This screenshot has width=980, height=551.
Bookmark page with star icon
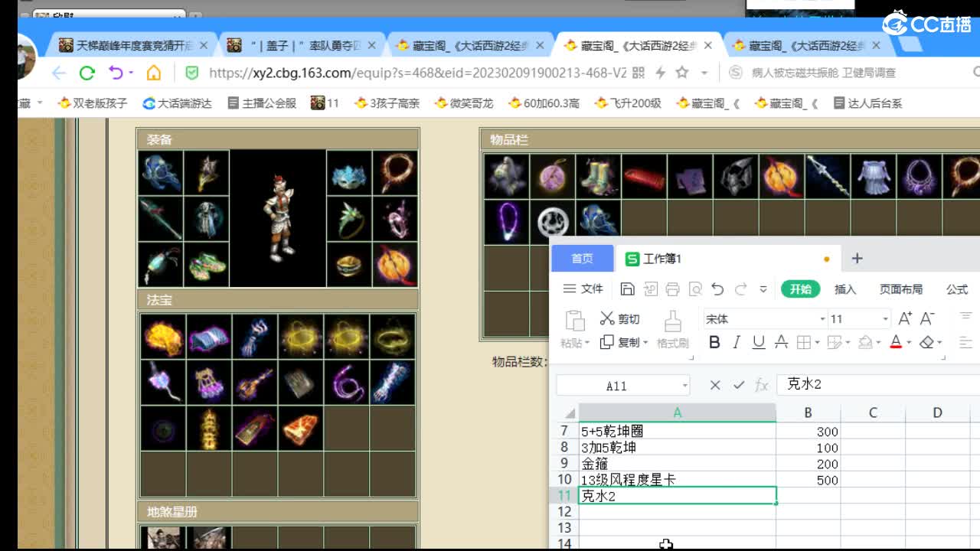point(681,73)
